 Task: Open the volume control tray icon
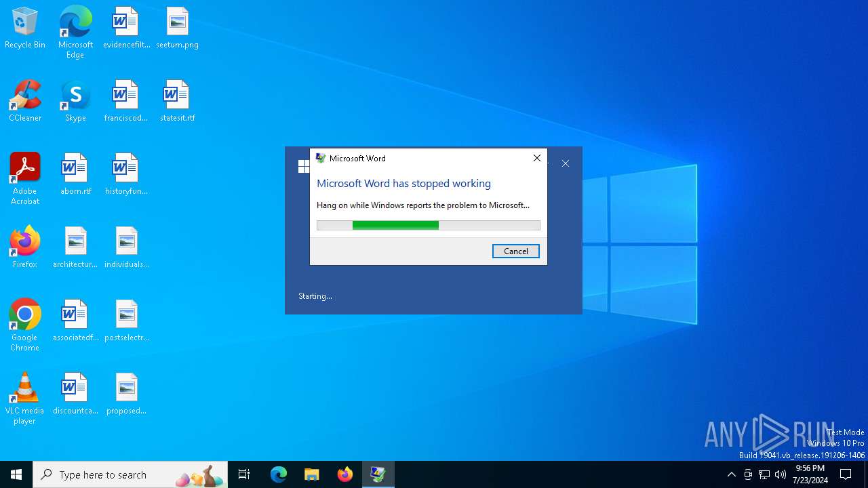(x=781, y=474)
